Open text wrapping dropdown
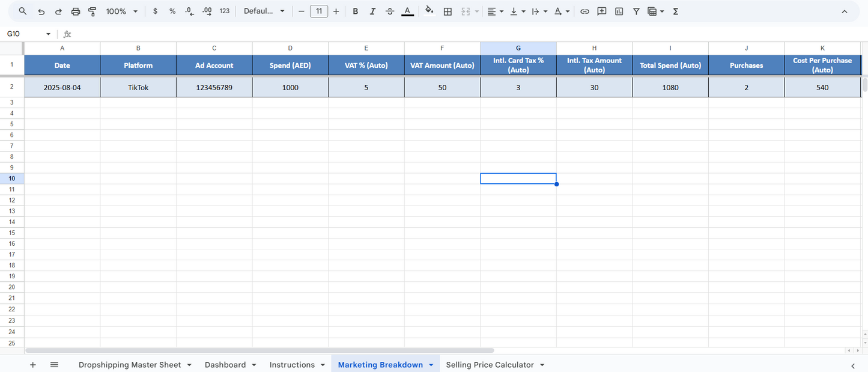The image size is (868, 372). click(x=539, y=11)
